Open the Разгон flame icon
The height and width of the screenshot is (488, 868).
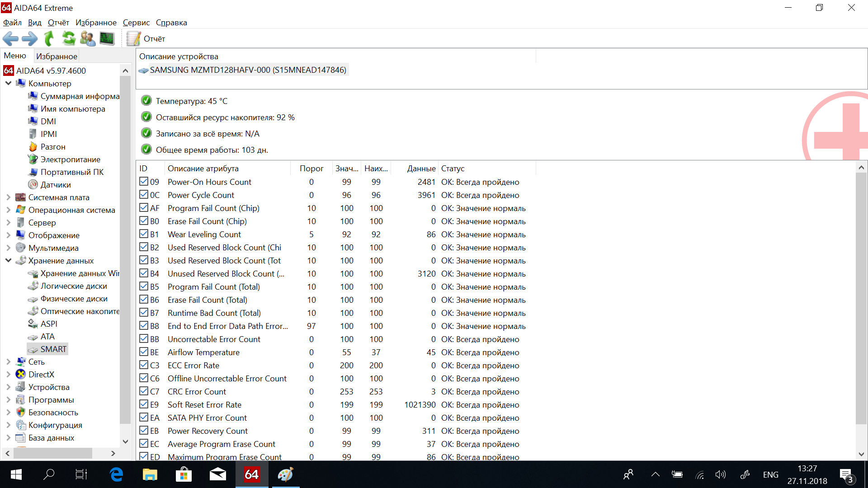(33, 146)
